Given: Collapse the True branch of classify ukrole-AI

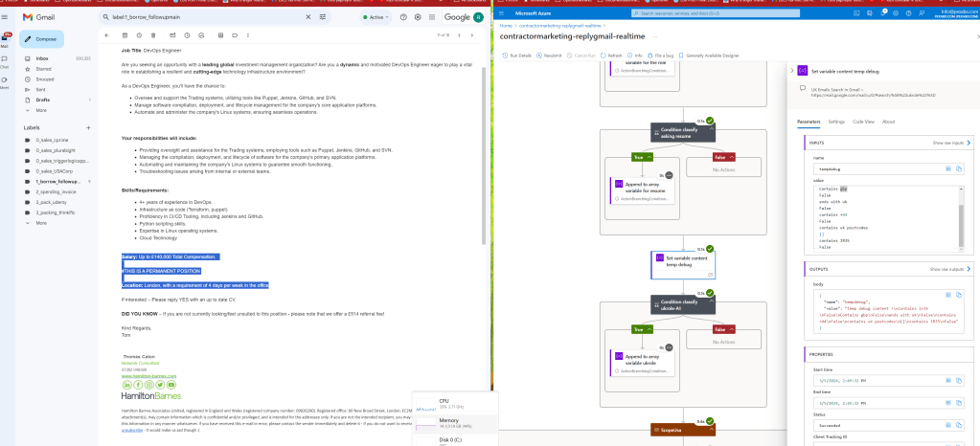Looking at the screenshot, I should tap(650, 329).
